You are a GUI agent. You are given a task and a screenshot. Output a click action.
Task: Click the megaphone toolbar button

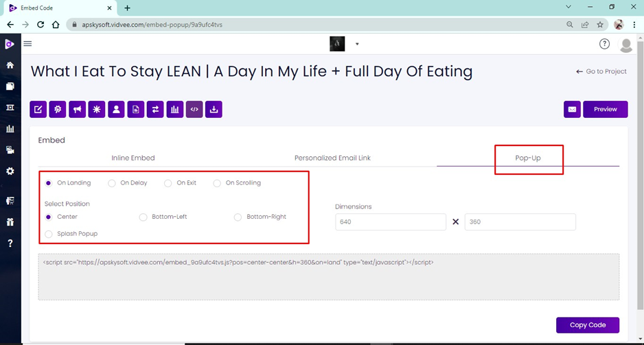pos(77,110)
